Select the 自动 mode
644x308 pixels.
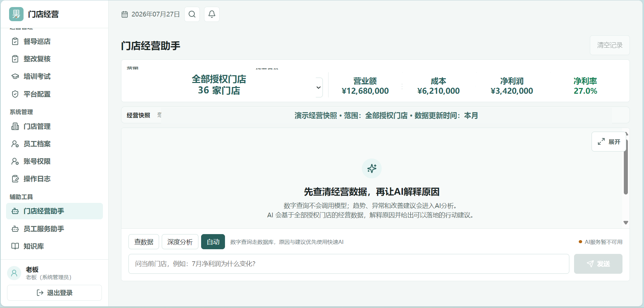tap(213, 242)
